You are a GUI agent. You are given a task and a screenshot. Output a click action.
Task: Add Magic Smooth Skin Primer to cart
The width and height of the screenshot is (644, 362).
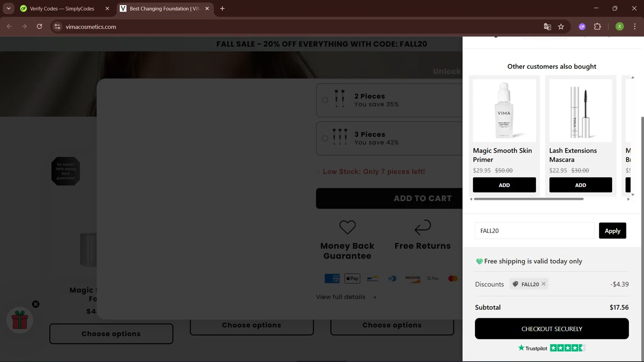[x=504, y=185]
